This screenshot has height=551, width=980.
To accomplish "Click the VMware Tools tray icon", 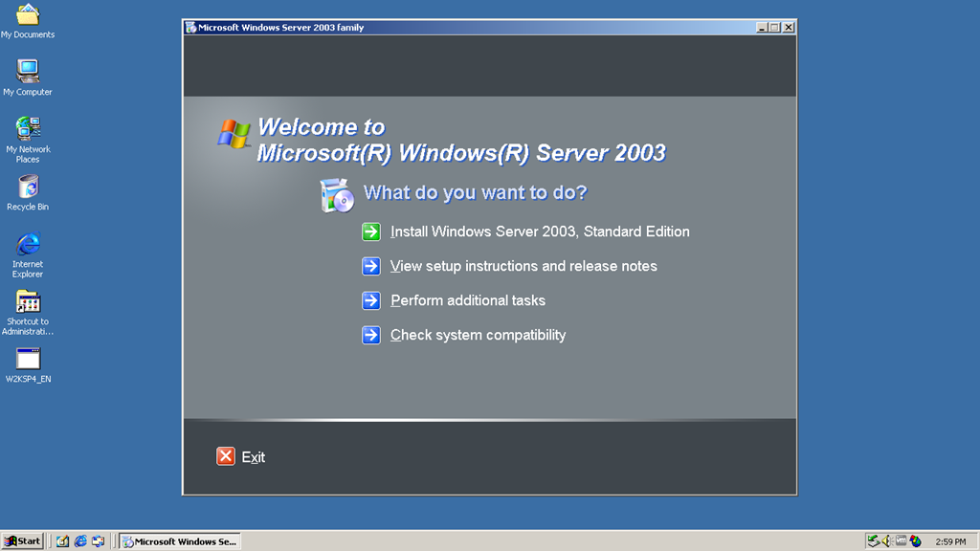I will pos(901,541).
